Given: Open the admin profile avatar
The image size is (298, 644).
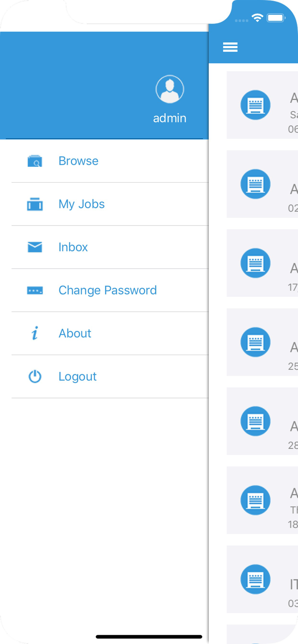Looking at the screenshot, I should [x=170, y=89].
